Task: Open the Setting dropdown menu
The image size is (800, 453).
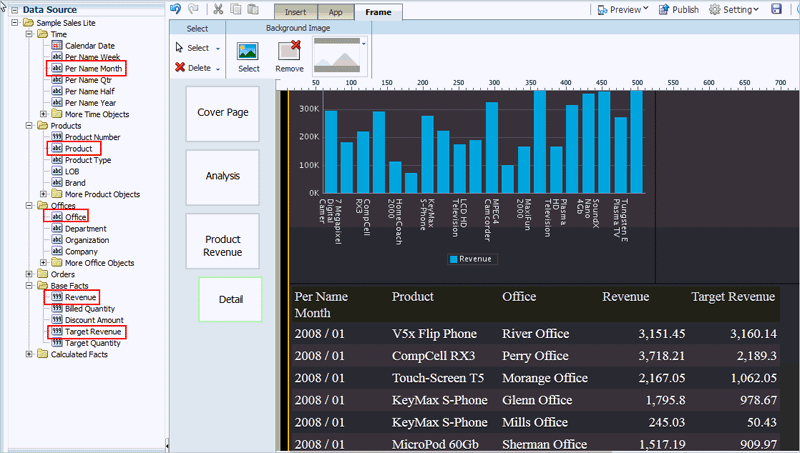Action: click(x=736, y=9)
